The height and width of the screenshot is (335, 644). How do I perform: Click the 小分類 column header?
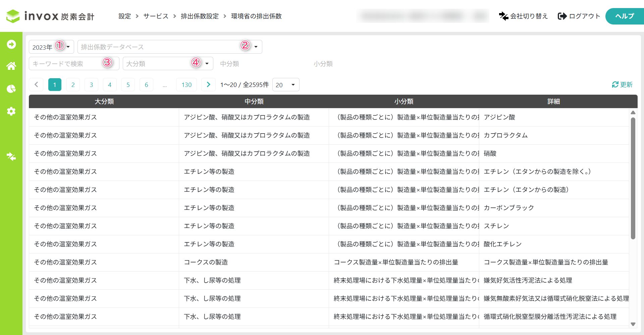tap(404, 101)
